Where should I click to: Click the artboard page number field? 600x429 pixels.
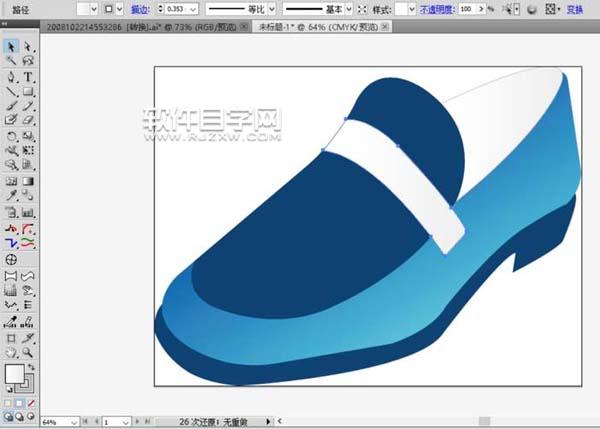[110, 422]
